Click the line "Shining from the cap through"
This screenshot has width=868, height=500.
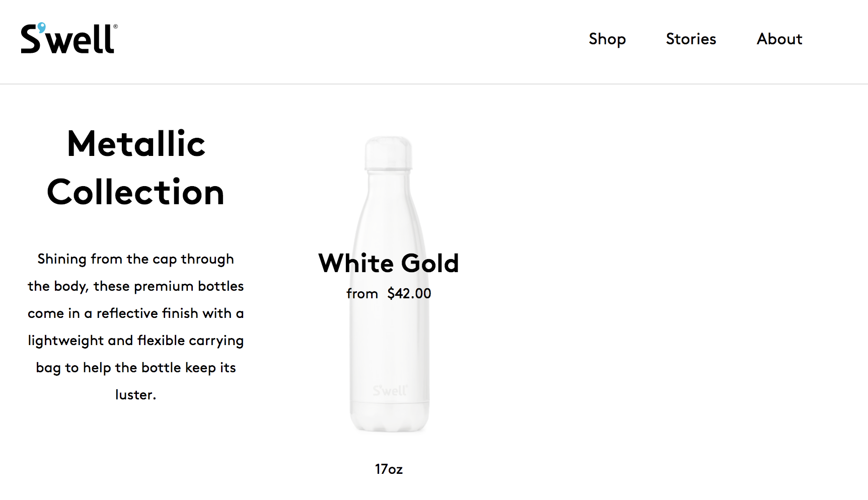tap(135, 259)
